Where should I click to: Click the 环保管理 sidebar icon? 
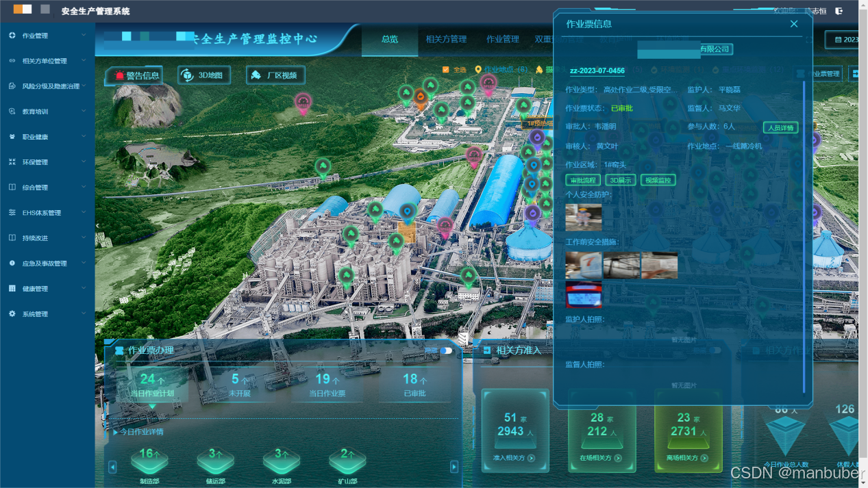point(12,162)
